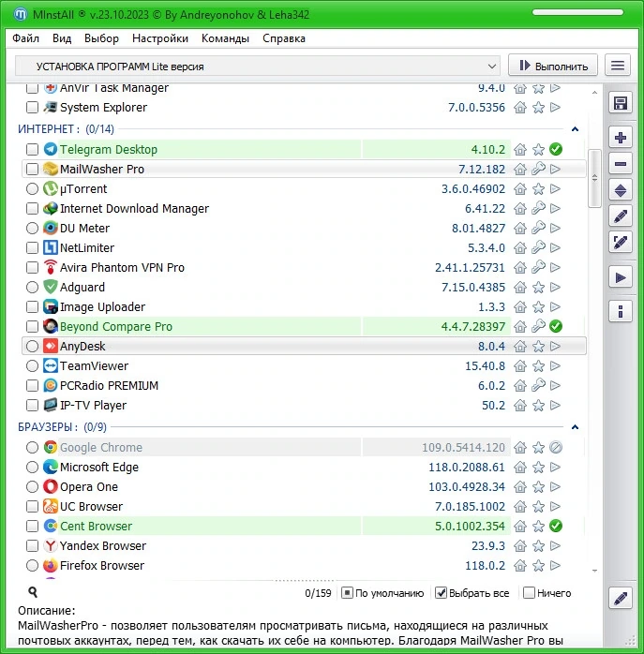Click the list scrollbar down arrow
644x654 pixels.
pos(594,571)
